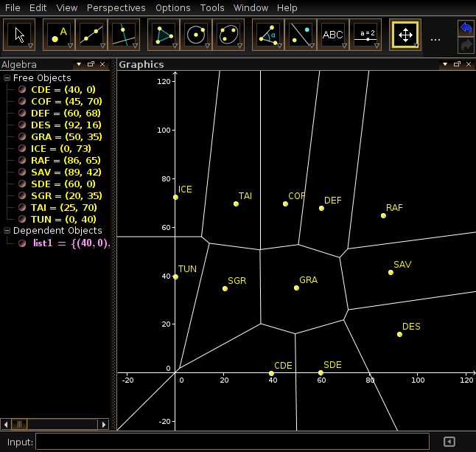Open the Edit menu
The image size is (476, 452).
38,7
